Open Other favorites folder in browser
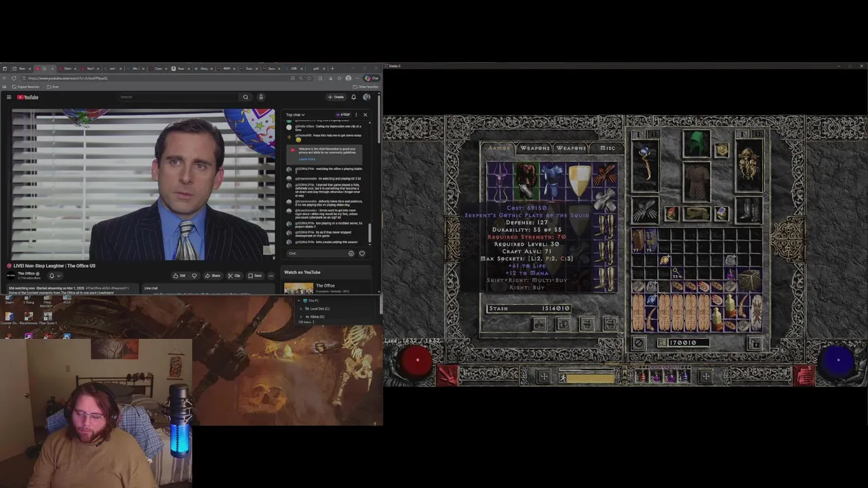Viewport: 868px width, 488px height. tap(366, 87)
